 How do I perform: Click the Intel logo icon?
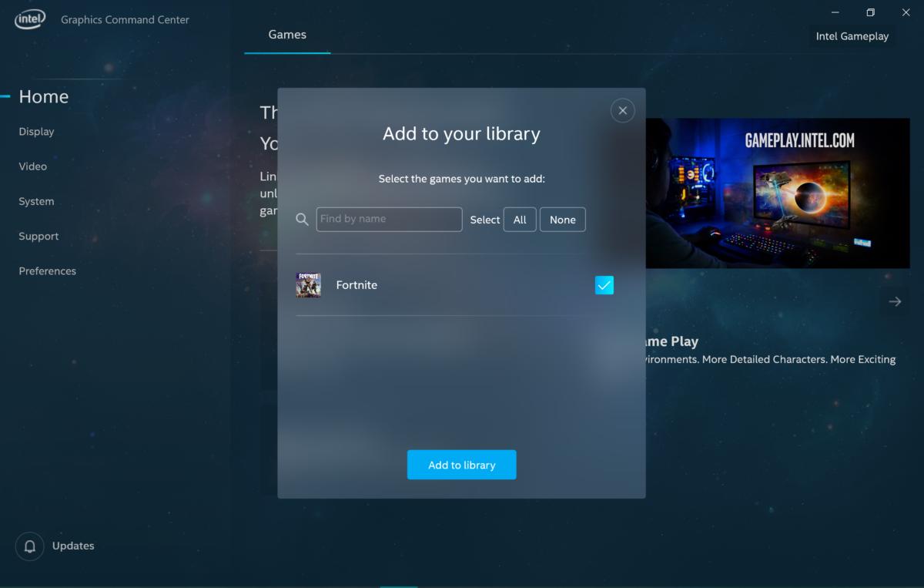pos(30,19)
